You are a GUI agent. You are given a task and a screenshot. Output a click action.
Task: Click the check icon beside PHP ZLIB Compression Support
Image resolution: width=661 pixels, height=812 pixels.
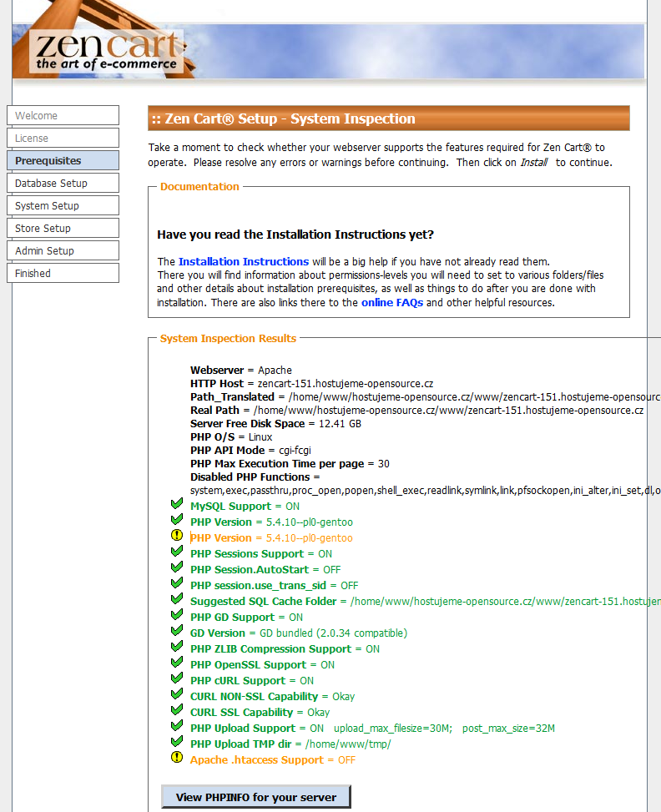click(x=177, y=646)
